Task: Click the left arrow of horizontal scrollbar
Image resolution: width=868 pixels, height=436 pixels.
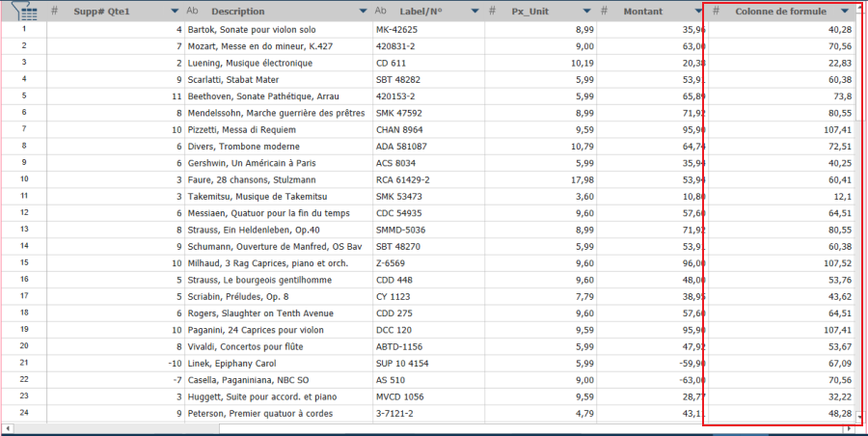Action: tap(8, 428)
